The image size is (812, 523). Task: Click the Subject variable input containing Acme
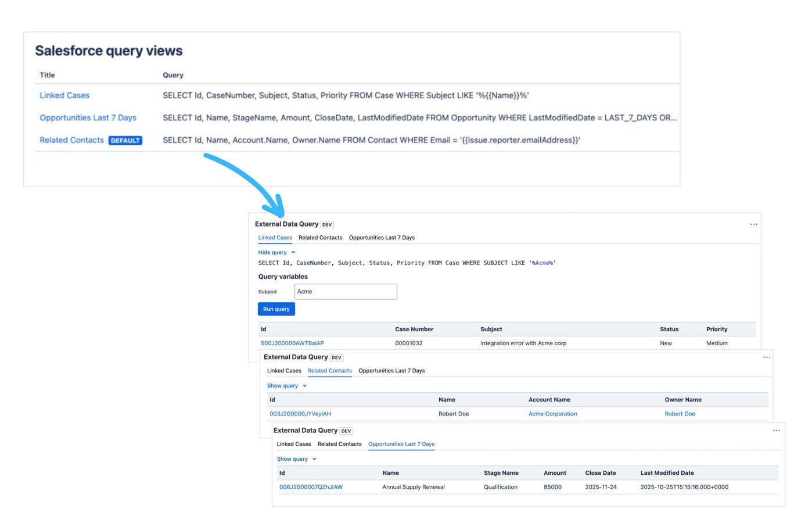[x=346, y=291]
